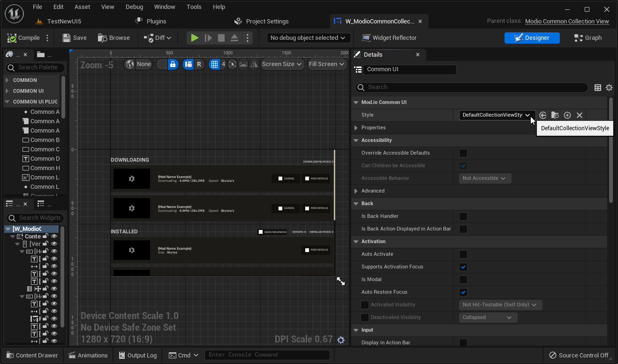Start Play simulation with green arrow
Viewport: 618px width, 364px height.
[x=195, y=38]
